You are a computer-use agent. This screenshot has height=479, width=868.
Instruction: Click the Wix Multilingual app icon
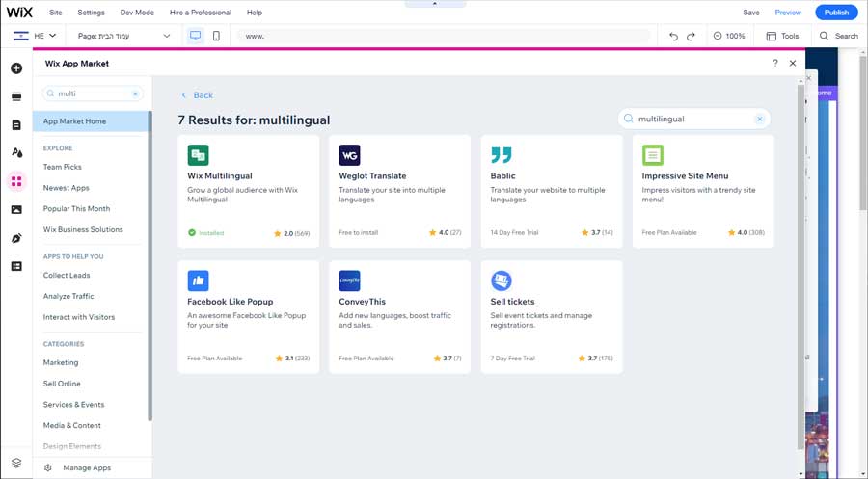pos(198,155)
